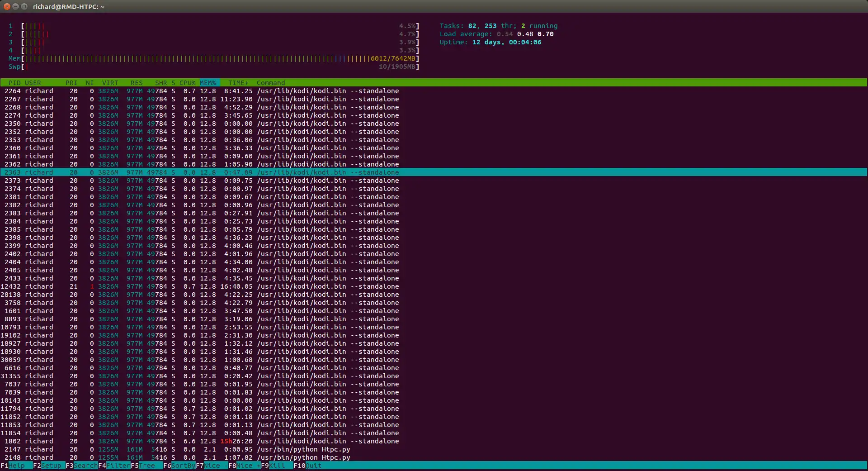Select process 12432 with priority 21
Image resolution: width=868 pixels, height=471 pixels.
434,286
